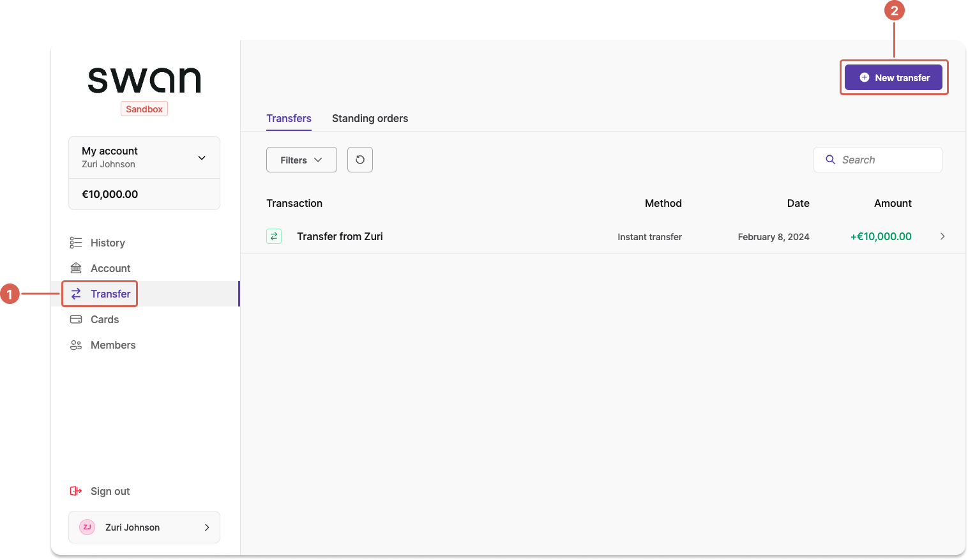Click the Account bank building icon
968x560 pixels.
click(76, 268)
